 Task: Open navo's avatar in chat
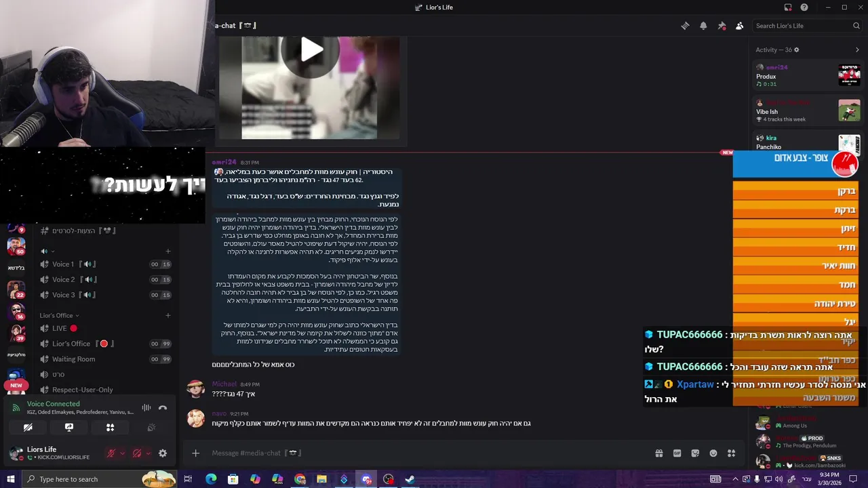[x=196, y=418]
